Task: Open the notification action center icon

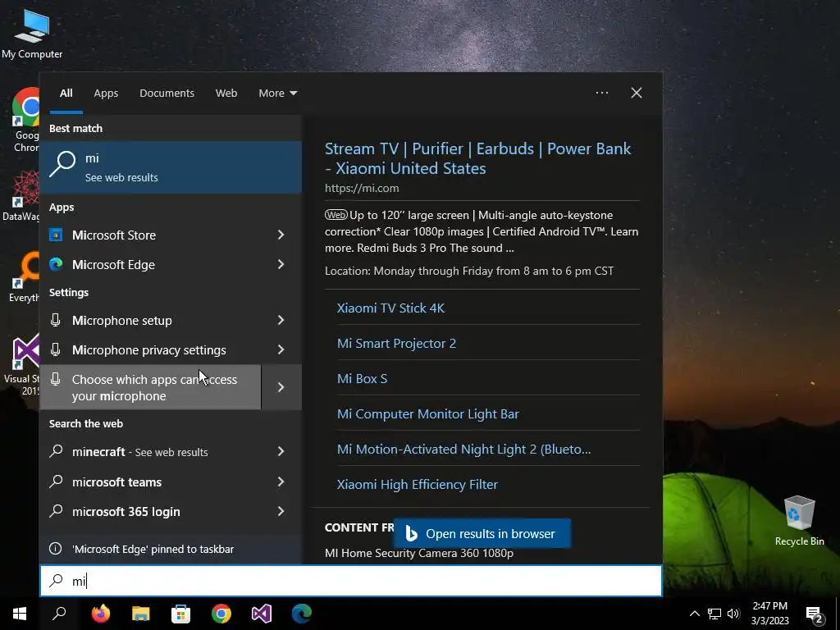Action: [x=815, y=614]
